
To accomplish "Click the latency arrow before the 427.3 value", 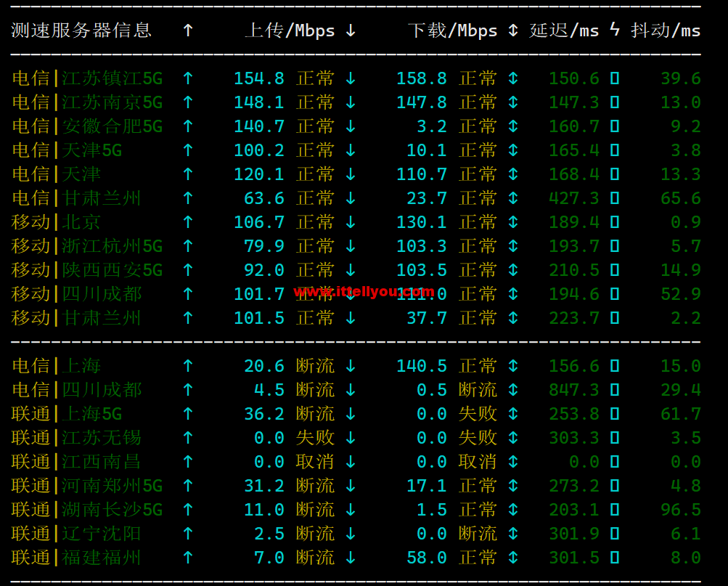I will pos(513,198).
